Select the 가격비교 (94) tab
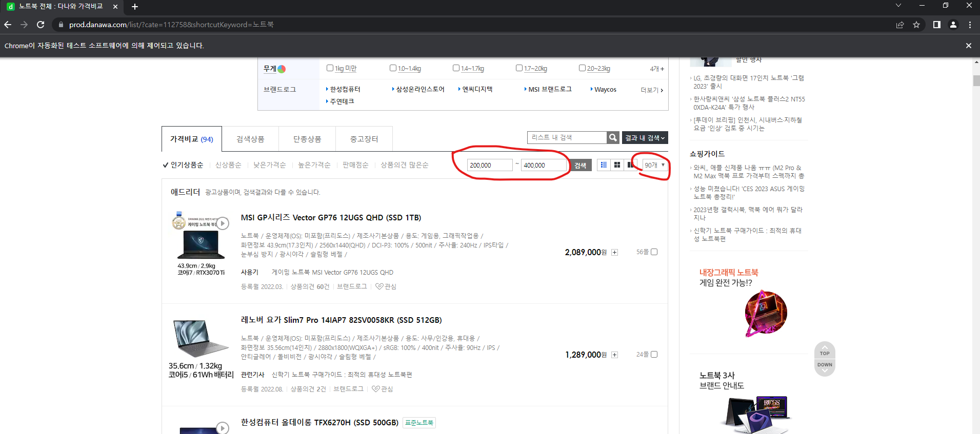This screenshot has width=980, height=434. tap(192, 139)
